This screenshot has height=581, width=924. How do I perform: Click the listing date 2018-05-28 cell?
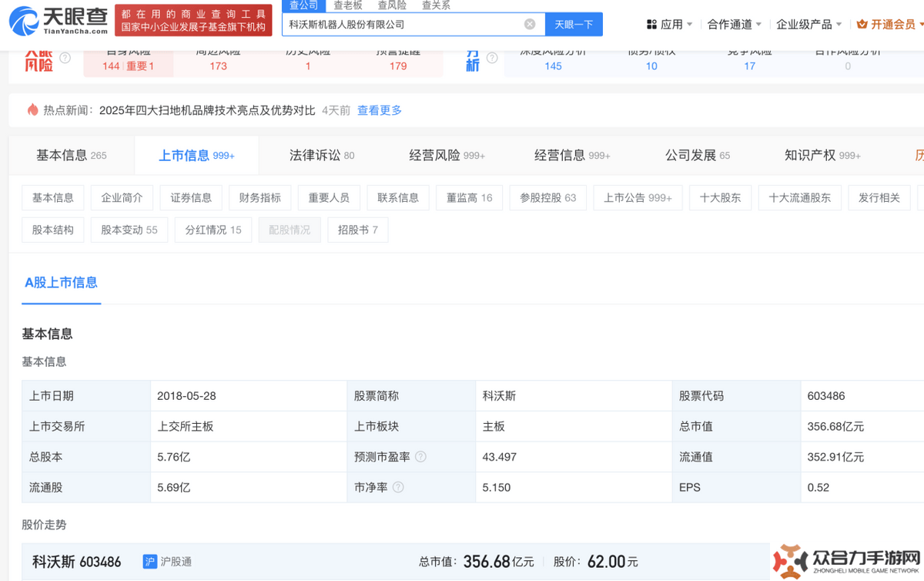point(248,396)
